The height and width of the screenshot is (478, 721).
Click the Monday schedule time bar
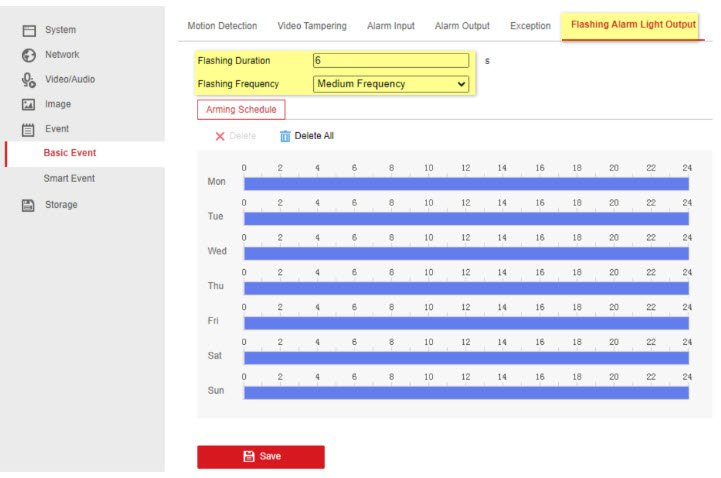[466, 184]
